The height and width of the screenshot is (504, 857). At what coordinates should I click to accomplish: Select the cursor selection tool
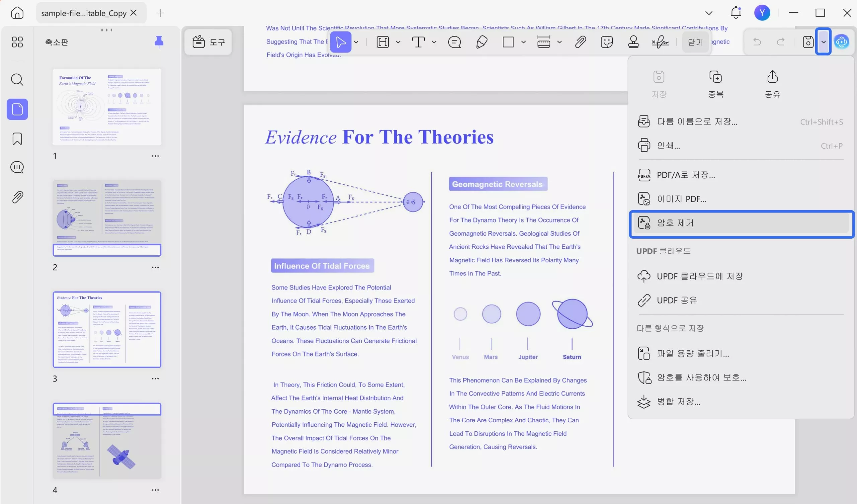point(340,42)
